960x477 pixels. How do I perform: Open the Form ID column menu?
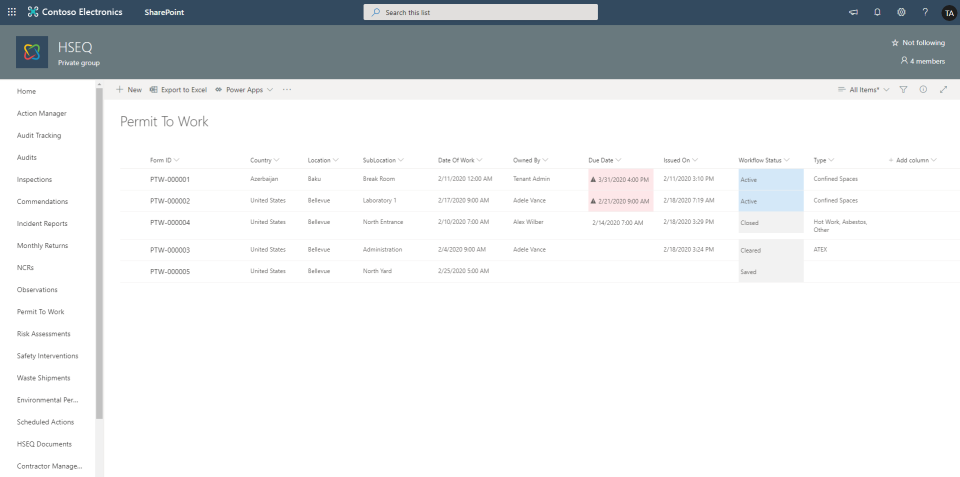coord(165,160)
